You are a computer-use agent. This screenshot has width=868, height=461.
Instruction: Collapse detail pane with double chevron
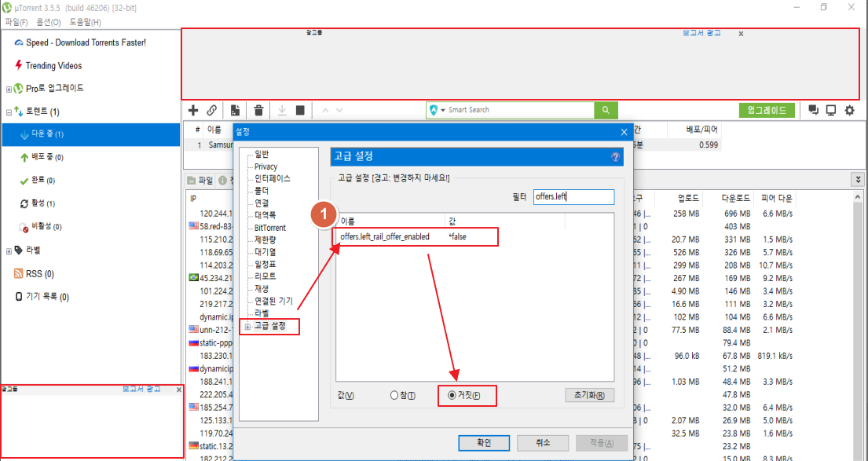coord(858,180)
